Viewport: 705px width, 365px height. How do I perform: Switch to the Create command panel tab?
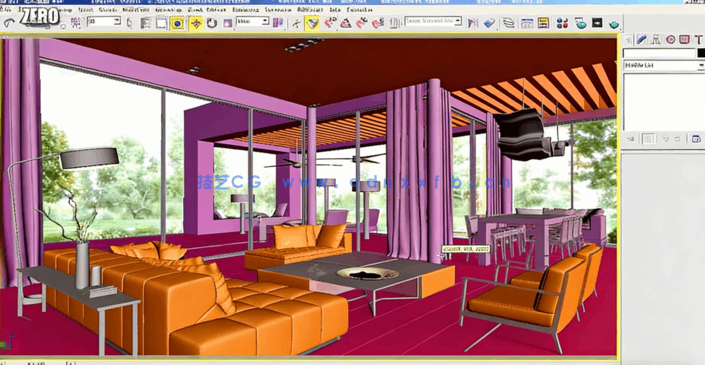pos(628,40)
